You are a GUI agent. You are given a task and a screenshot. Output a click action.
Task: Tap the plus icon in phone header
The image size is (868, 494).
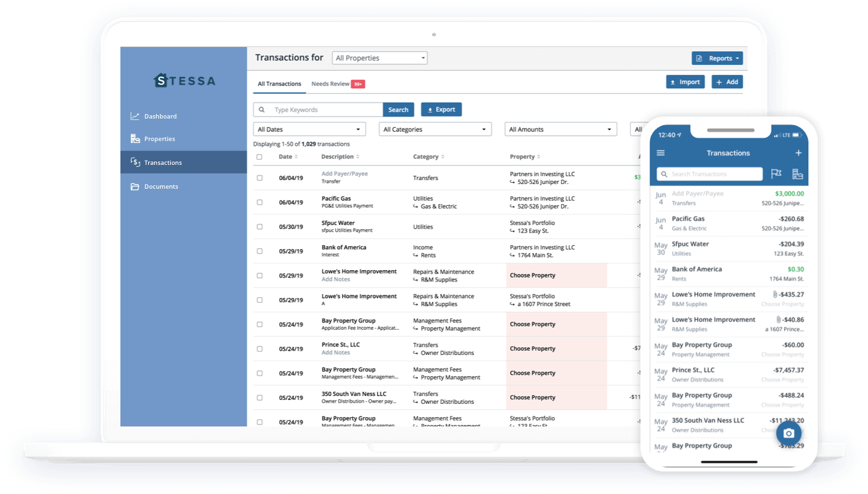point(798,153)
